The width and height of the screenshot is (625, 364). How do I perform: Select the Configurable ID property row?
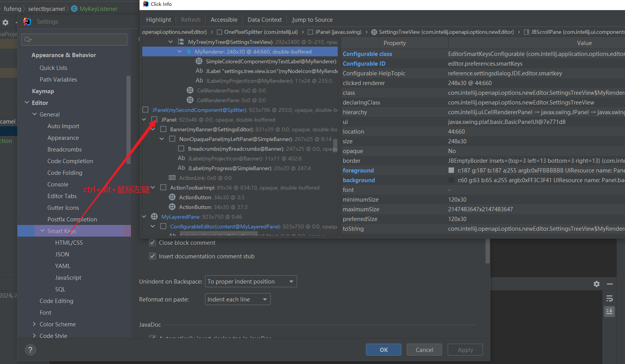coord(483,63)
